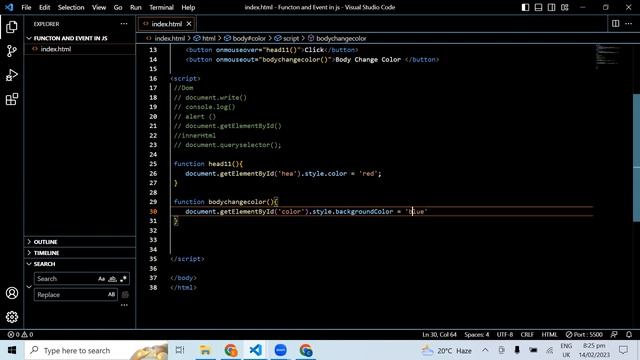Click the CRLF end-of-line status item

(x=527, y=334)
